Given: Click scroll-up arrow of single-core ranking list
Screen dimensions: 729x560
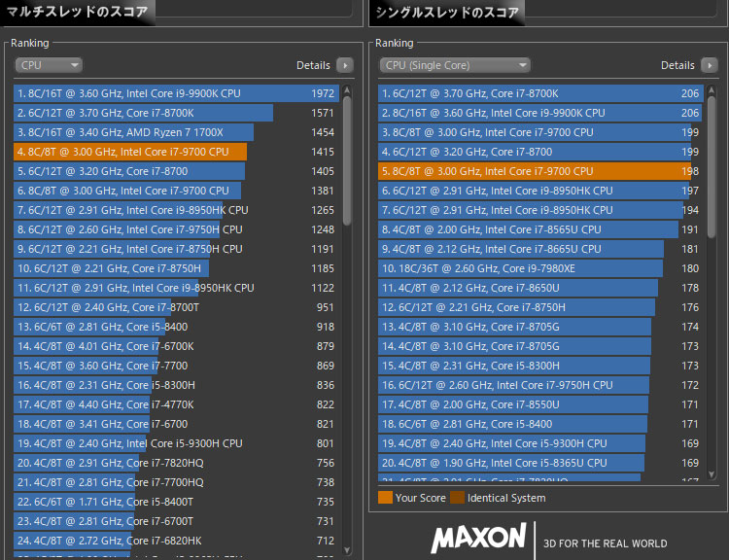Looking at the screenshot, I should click(x=712, y=90).
